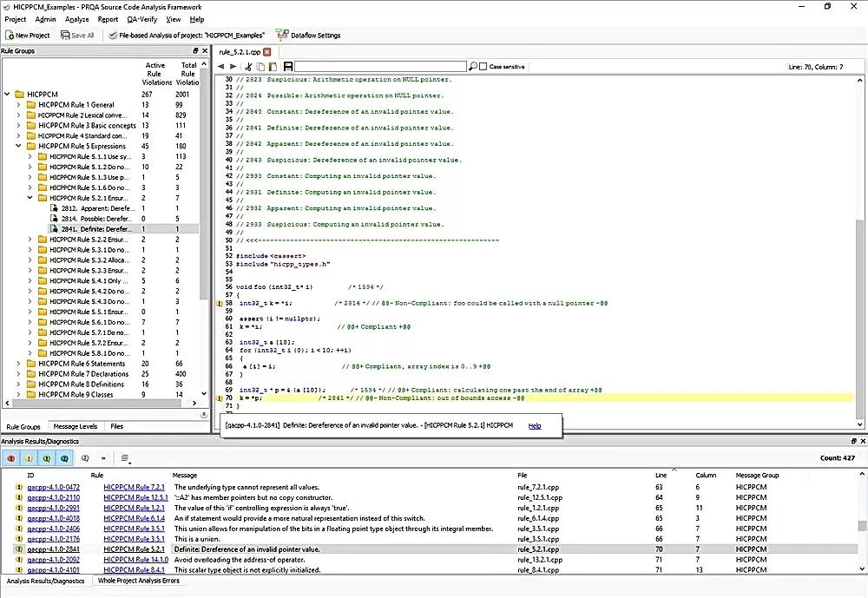The image size is (868, 598).
Task: Click the cut scissors icon in editor toolbar
Action: [x=248, y=67]
